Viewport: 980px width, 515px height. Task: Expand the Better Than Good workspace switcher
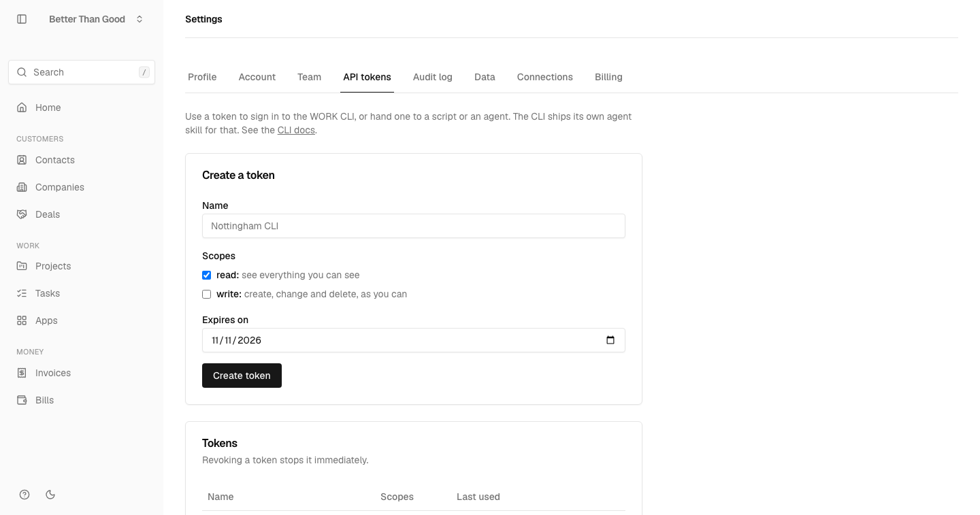pos(96,19)
